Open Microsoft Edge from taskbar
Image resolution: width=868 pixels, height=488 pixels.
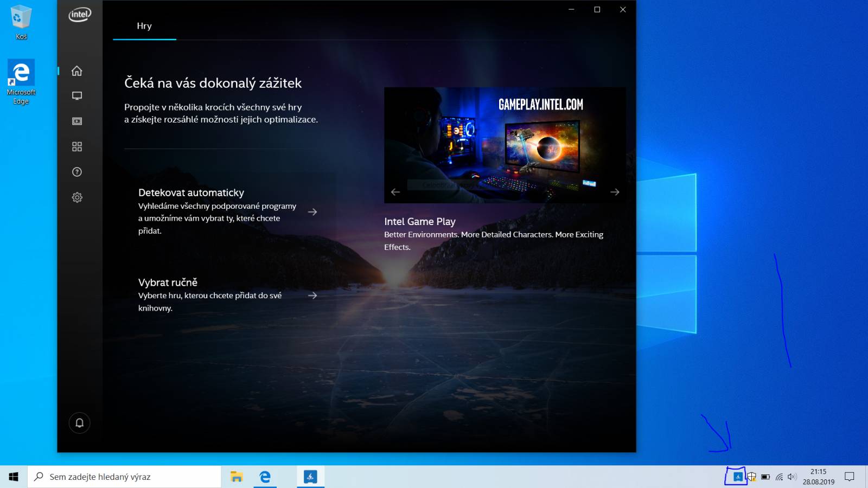pyautogui.click(x=265, y=477)
